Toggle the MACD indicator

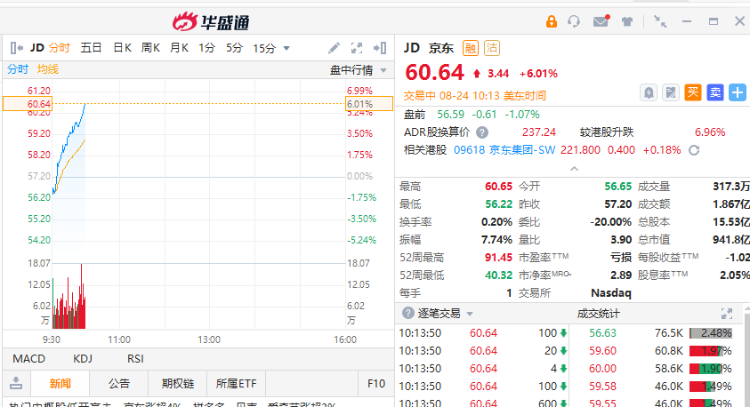coord(28,359)
